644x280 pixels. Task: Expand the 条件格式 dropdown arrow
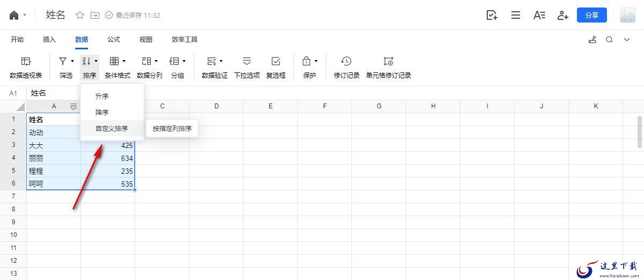coord(124,61)
